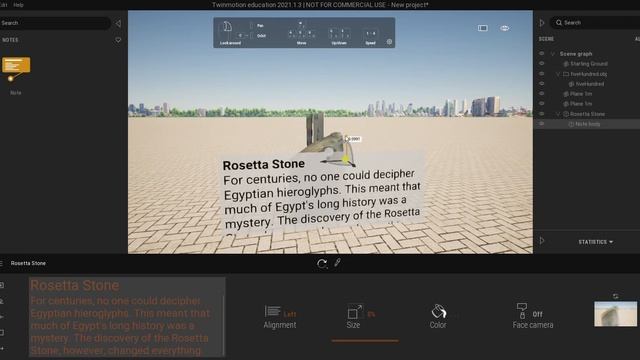
Task: Toggle visibility of Note body item
Action: [542, 124]
